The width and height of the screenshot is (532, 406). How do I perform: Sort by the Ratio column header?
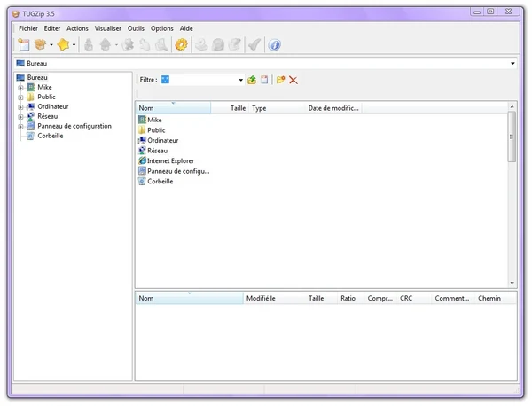[x=350, y=298]
